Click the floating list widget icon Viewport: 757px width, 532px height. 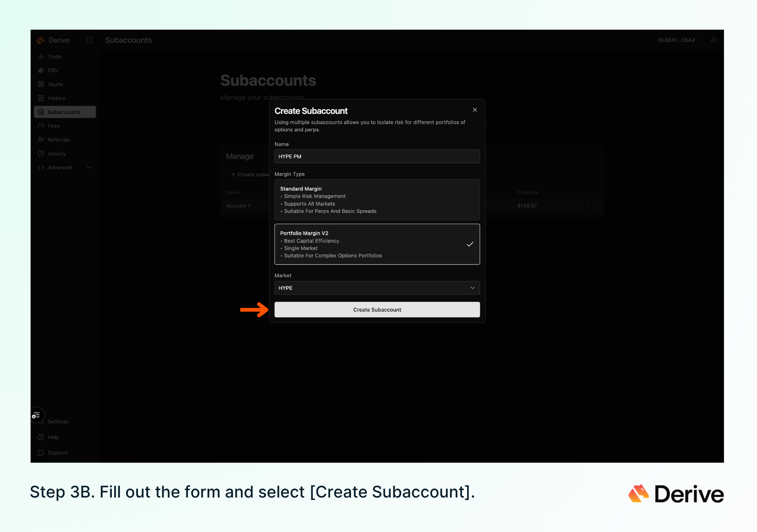[37, 415]
